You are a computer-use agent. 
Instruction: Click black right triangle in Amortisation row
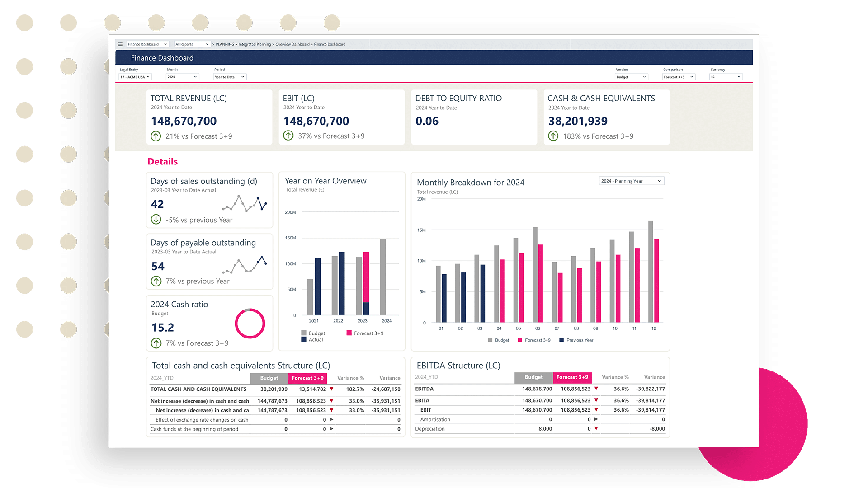click(596, 419)
